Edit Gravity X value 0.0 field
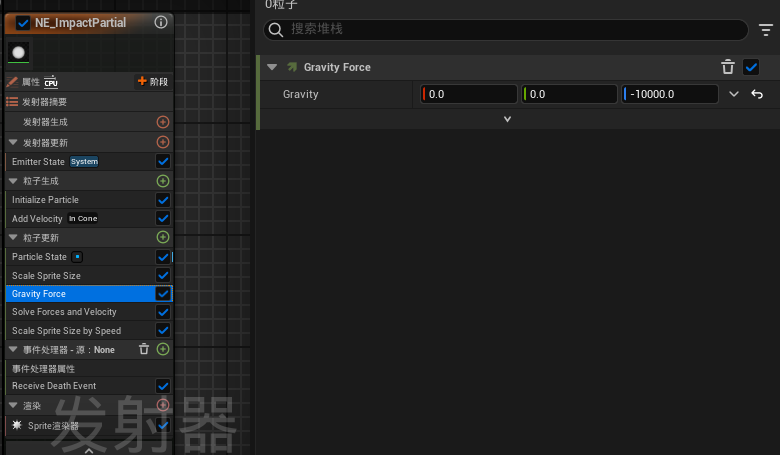The height and width of the screenshot is (455, 780). tap(469, 94)
